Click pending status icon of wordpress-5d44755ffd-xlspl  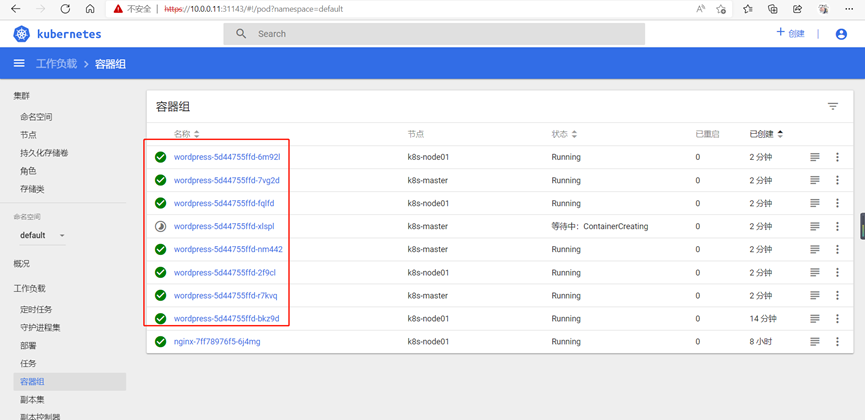161,226
